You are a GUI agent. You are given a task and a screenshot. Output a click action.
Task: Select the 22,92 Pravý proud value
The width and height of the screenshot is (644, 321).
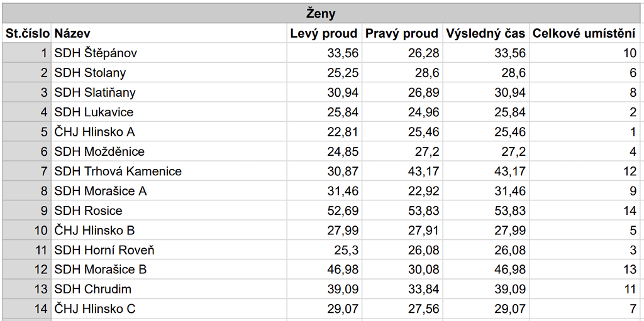pos(402,191)
